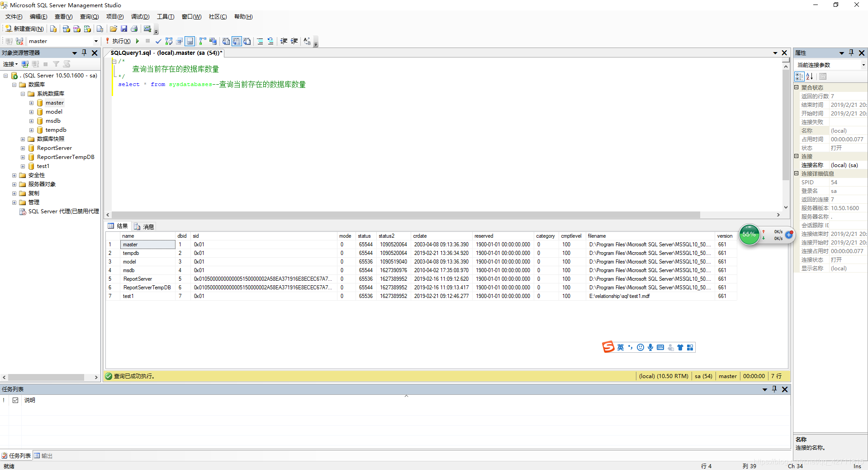Screen dimensions: 868x470
Task: Select the ReportServerTempDB tree item
Action: tap(66, 157)
